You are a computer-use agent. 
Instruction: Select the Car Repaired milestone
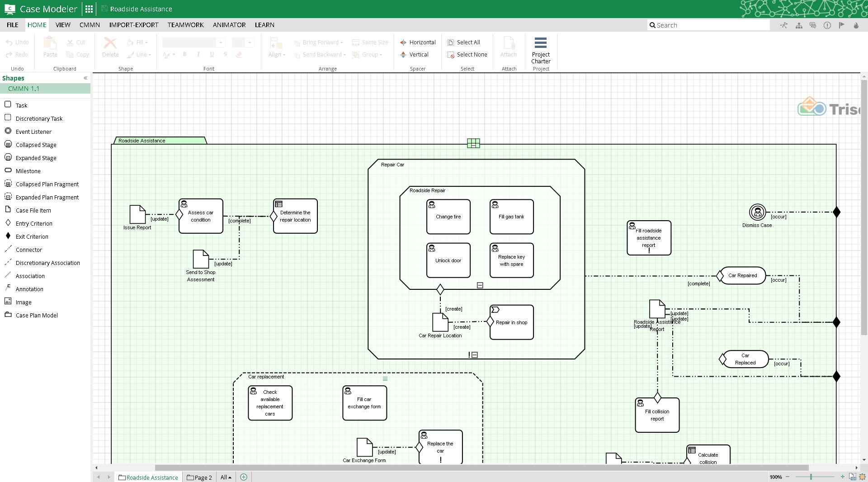(x=742, y=275)
